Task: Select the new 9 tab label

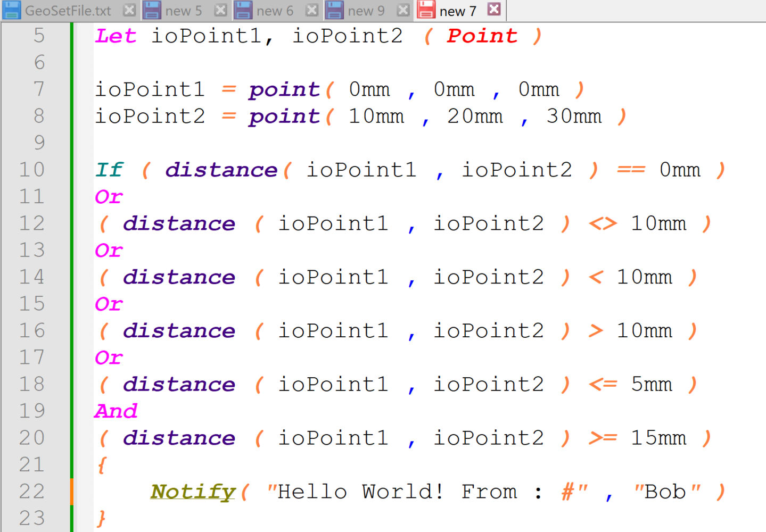Action: 366,11
